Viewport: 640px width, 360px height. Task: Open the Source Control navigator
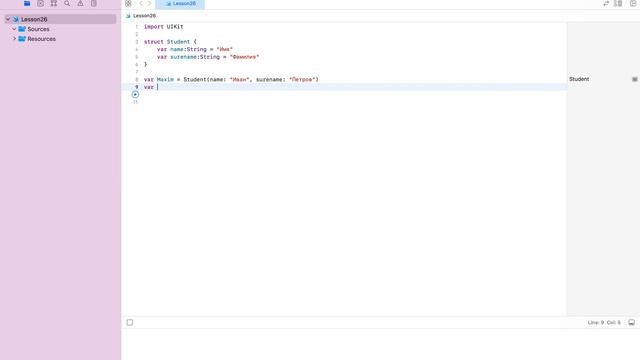[x=40, y=3]
